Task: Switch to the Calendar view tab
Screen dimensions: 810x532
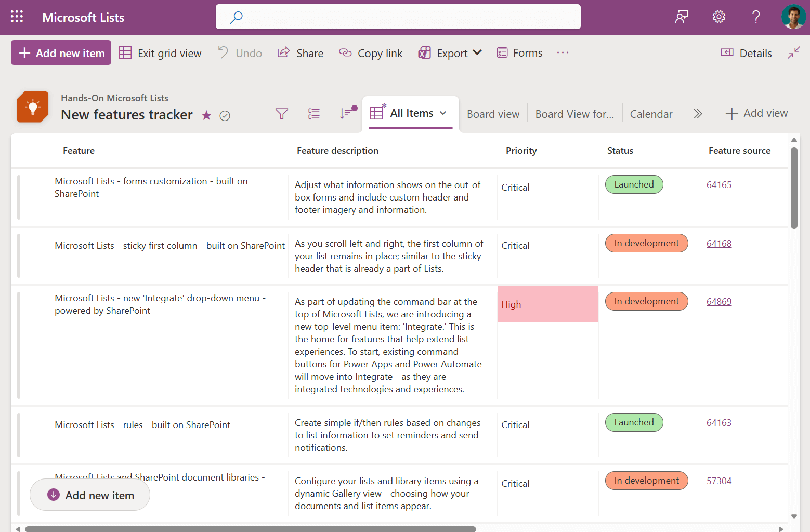Action: click(x=651, y=114)
